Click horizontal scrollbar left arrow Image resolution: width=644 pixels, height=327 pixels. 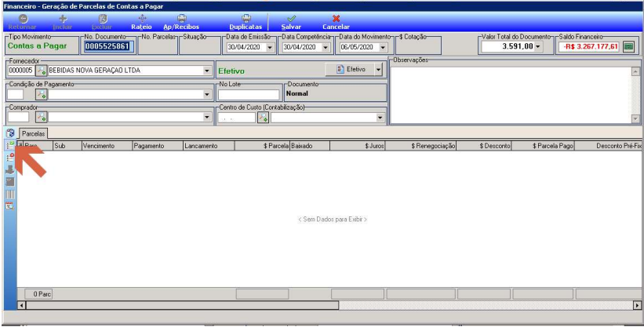click(x=21, y=305)
